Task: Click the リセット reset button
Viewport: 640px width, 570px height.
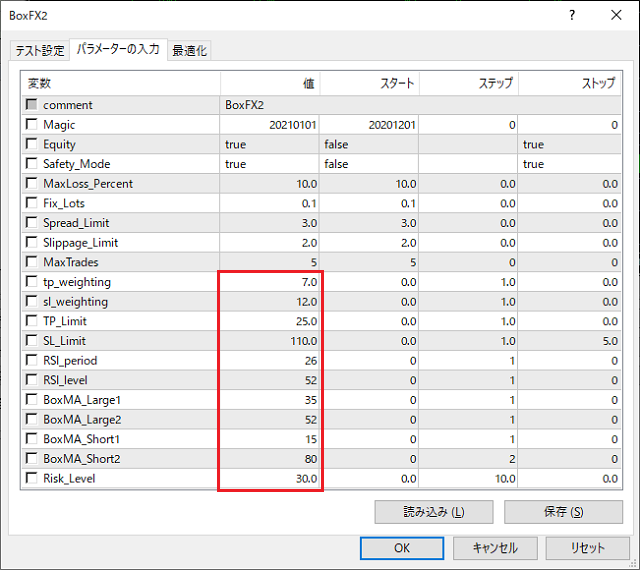Action: (x=588, y=548)
